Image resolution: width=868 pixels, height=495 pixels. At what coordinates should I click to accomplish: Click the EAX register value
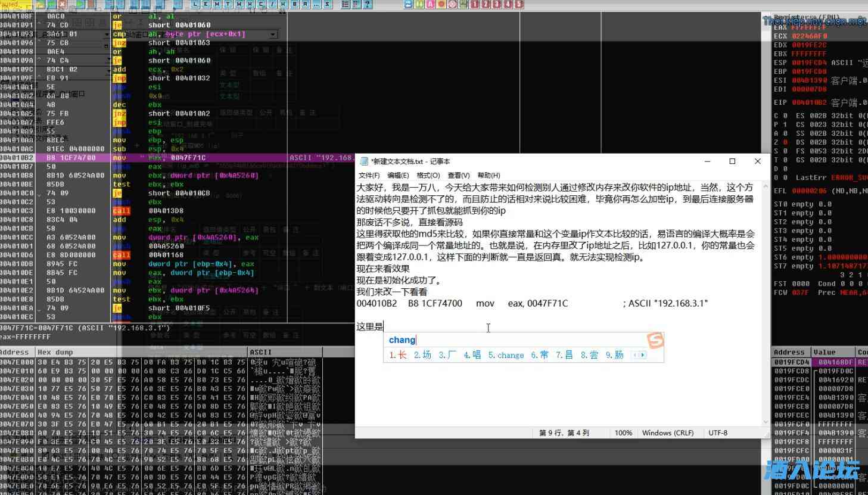point(808,27)
